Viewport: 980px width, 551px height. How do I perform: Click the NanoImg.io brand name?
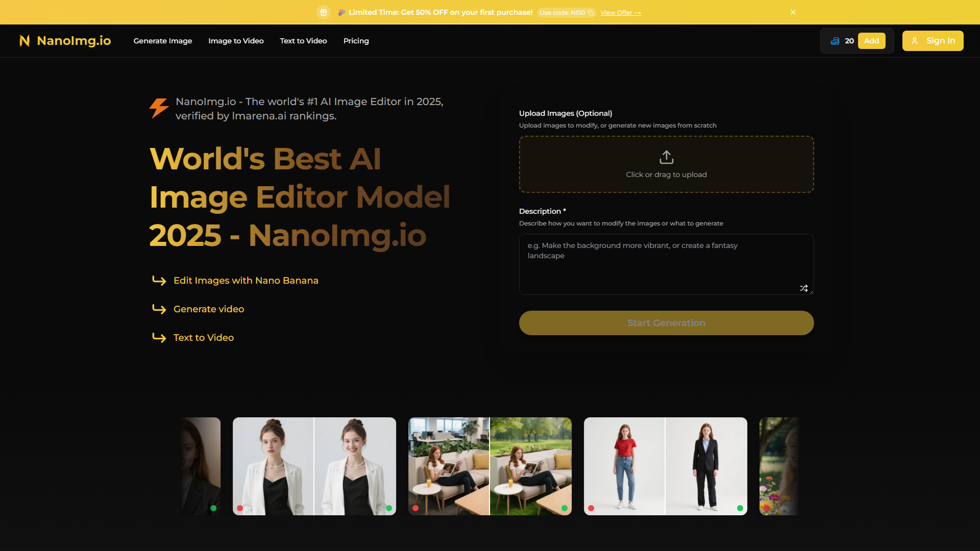tap(74, 41)
